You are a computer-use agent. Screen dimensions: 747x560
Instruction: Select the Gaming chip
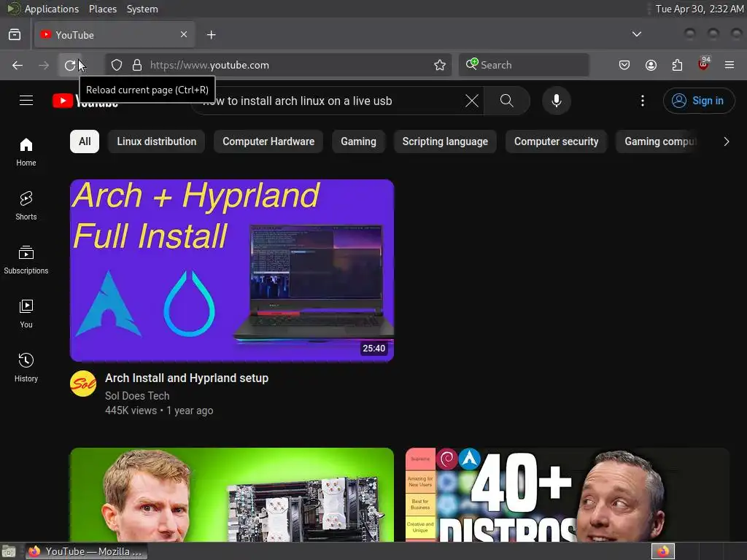[358, 141]
